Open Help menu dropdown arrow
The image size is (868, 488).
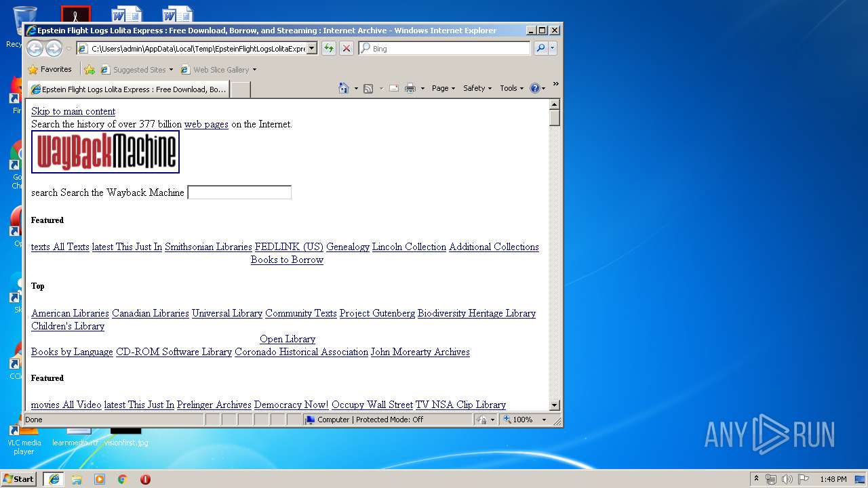(543, 89)
